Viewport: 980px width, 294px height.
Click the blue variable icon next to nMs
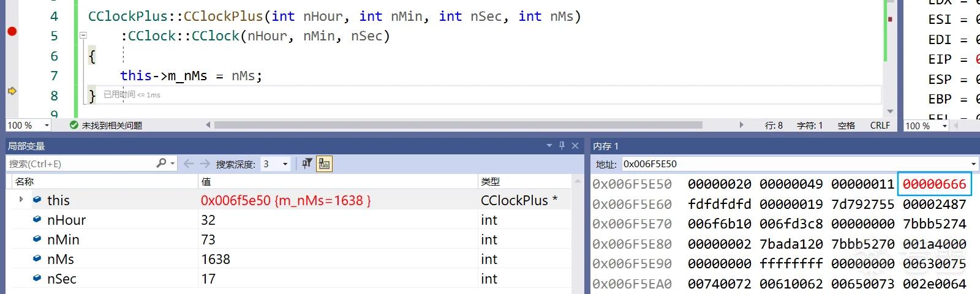(x=37, y=258)
